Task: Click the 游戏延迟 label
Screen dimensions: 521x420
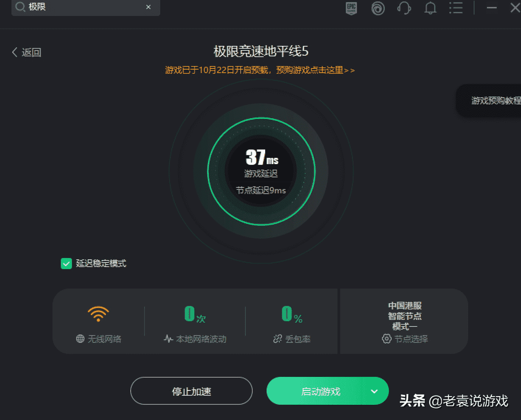Action: (x=261, y=173)
